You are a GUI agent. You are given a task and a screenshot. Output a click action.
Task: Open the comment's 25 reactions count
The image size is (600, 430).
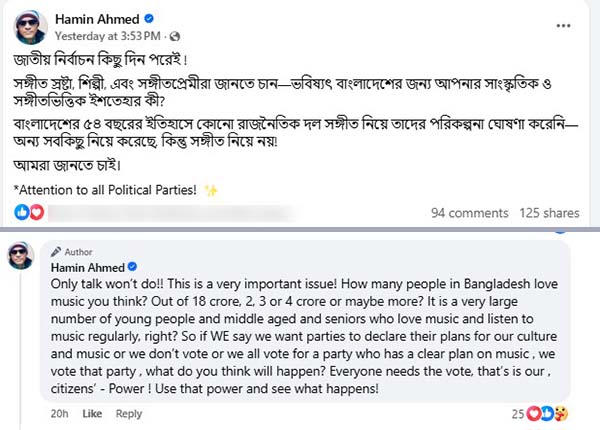coord(518,412)
